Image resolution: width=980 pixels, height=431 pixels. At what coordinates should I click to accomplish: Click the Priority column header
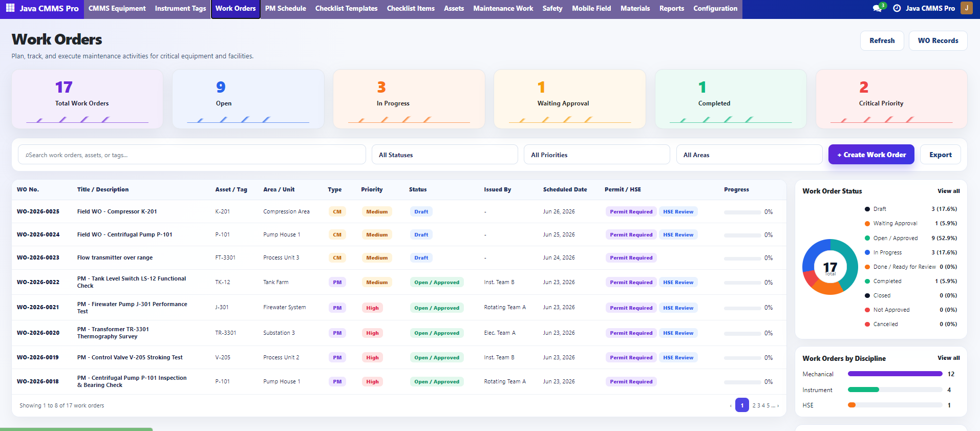pyautogui.click(x=372, y=189)
